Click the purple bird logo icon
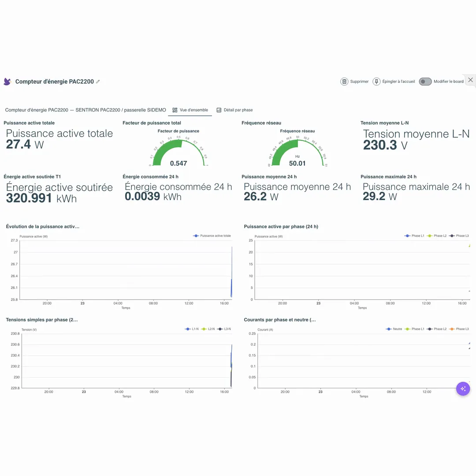Image resolution: width=476 pixels, height=476 pixels. (7, 82)
